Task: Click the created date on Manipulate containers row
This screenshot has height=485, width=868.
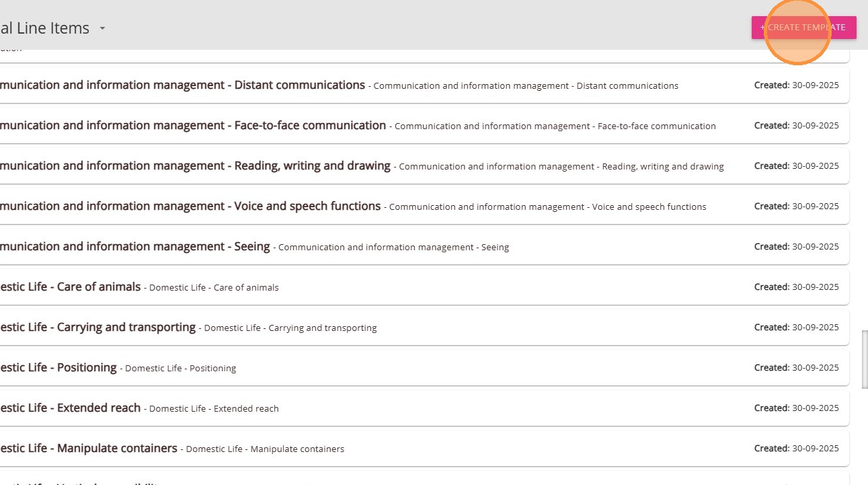Action: tap(796, 448)
